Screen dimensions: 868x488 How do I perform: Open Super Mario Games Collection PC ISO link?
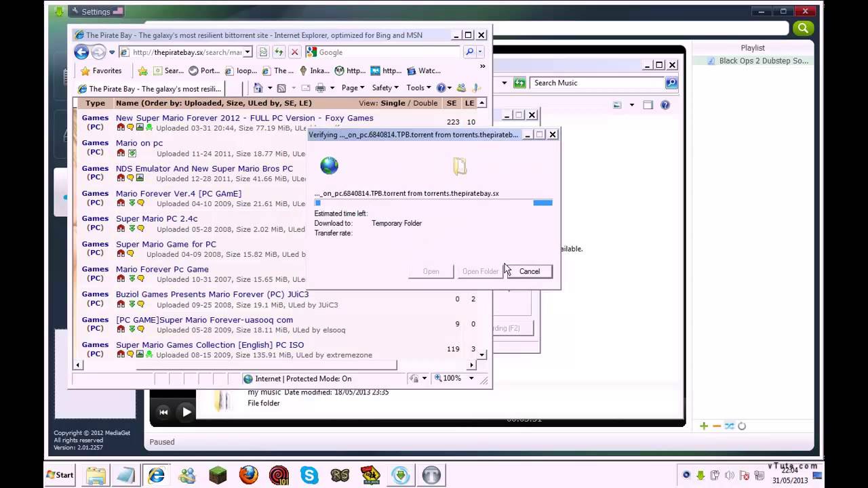pos(210,345)
